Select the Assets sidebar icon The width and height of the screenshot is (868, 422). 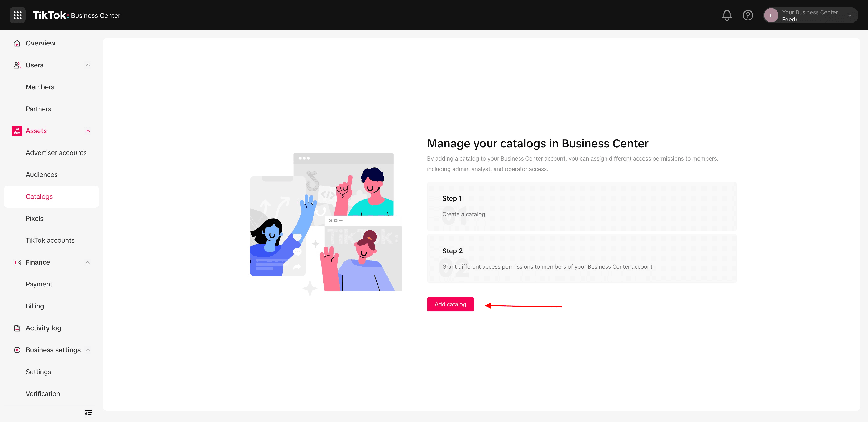pos(17,131)
